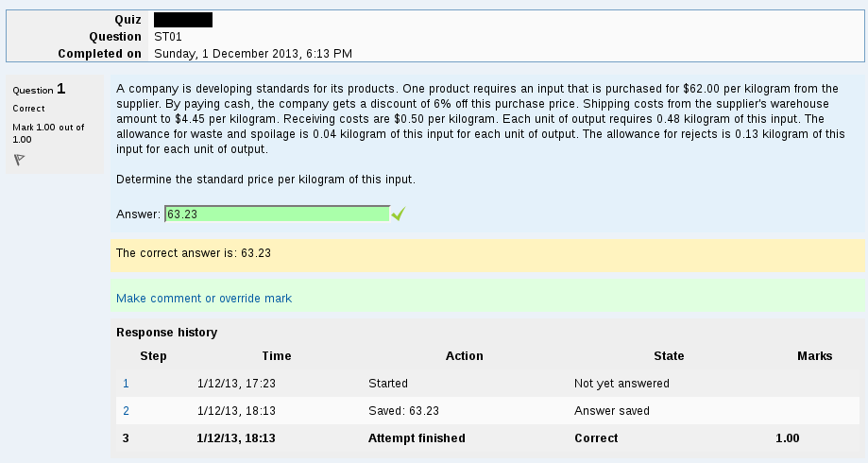The height and width of the screenshot is (463, 868).
Task: Click the correct answer feedback banner
Action: pyautogui.click(x=487, y=255)
